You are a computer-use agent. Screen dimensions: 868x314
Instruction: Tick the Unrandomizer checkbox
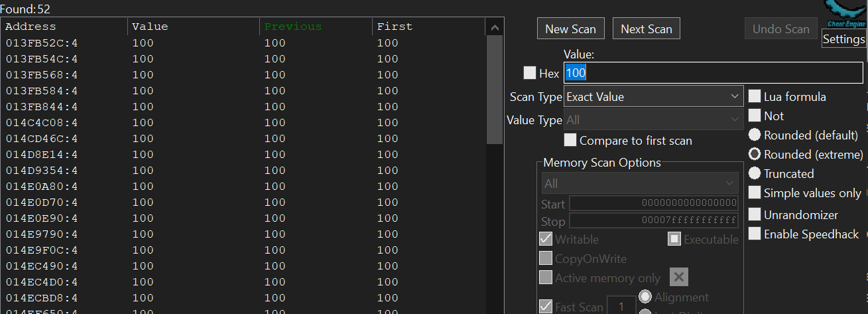(755, 214)
